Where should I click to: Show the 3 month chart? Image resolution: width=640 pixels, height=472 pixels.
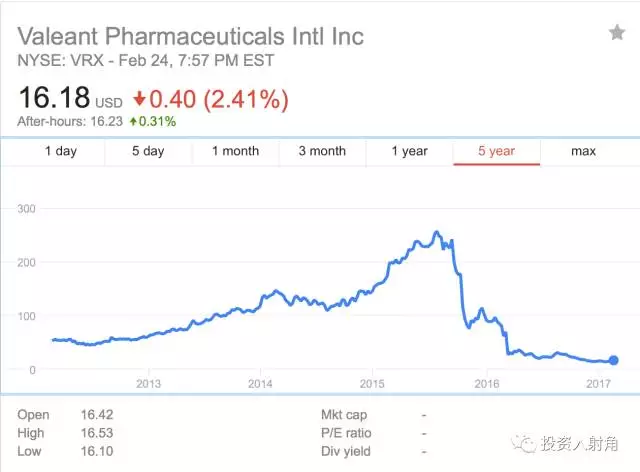click(x=322, y=151)
